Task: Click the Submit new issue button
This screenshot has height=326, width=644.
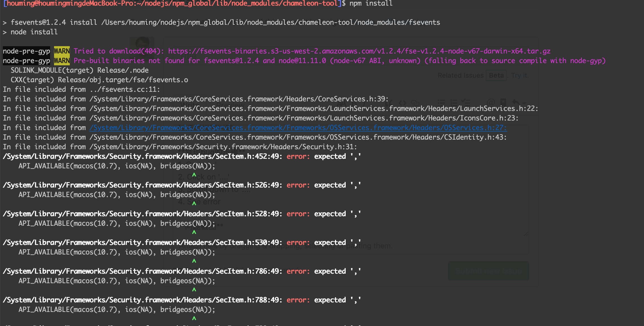Action: click(488, 271)
